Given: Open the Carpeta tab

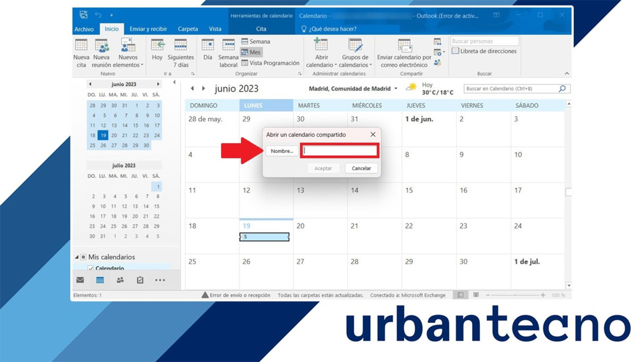Looking at the screenshot, I should [188, 29].
